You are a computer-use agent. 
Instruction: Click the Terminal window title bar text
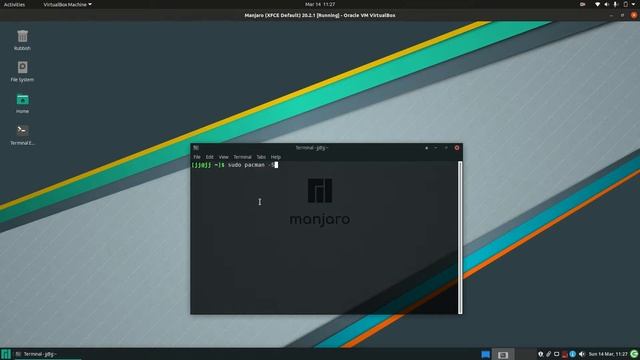pos(311,148)
